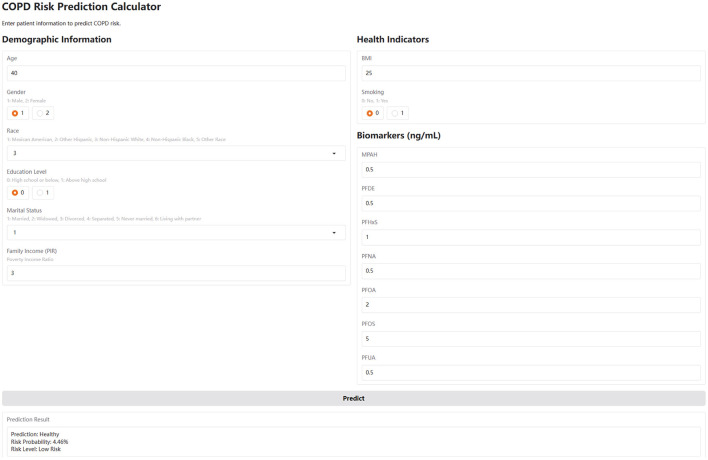Viewport: 708px width, 460px height.
Task: Click the Prediction Result text box
Action: [354, 441]
